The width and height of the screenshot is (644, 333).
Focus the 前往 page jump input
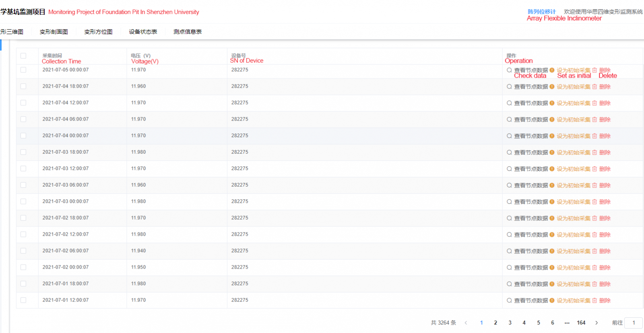[634, 323]
